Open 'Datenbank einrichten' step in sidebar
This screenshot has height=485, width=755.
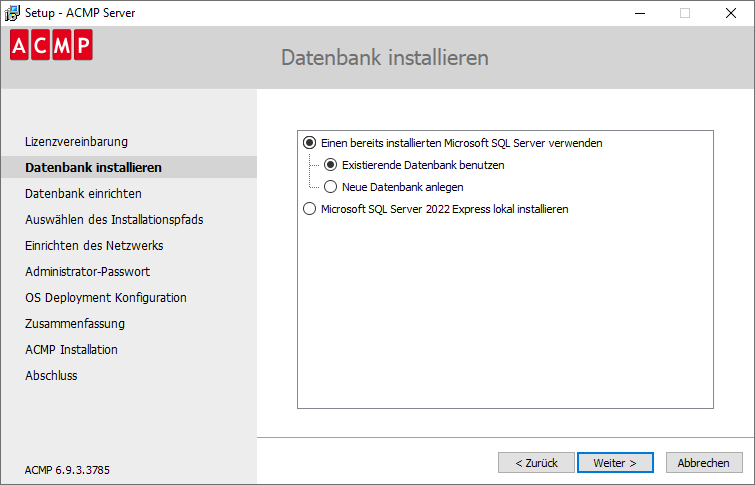[x=83, y=194]
